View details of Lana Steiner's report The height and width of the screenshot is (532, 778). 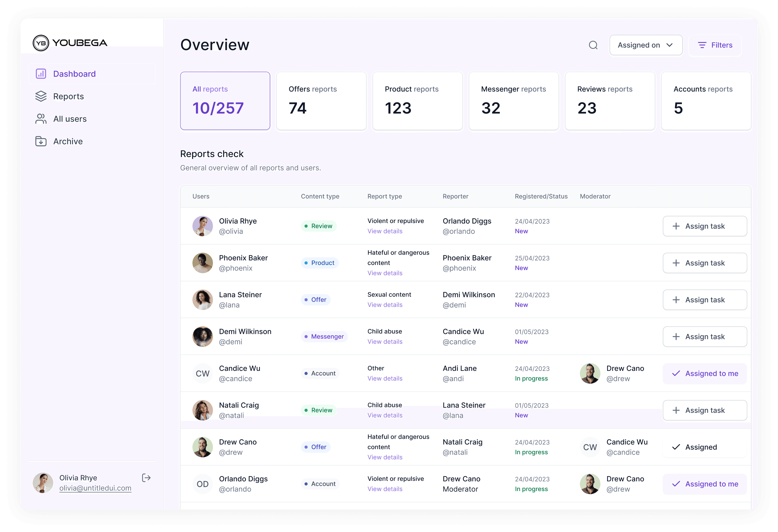point(385,305)
